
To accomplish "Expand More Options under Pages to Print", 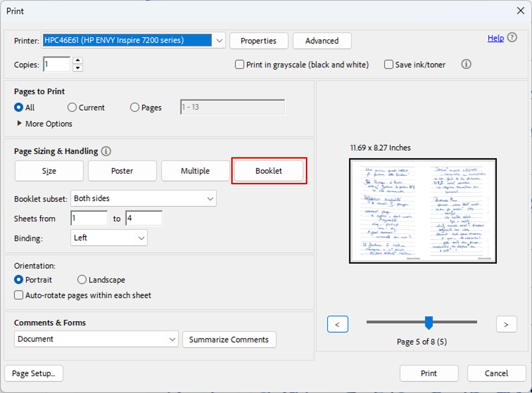I will (x=19, y=123).
